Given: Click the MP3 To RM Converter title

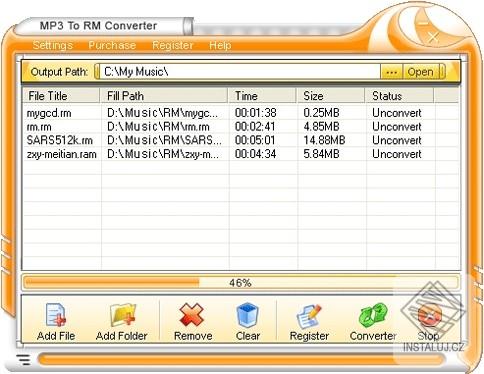Looking at the screenshot, I should [98, 26].
